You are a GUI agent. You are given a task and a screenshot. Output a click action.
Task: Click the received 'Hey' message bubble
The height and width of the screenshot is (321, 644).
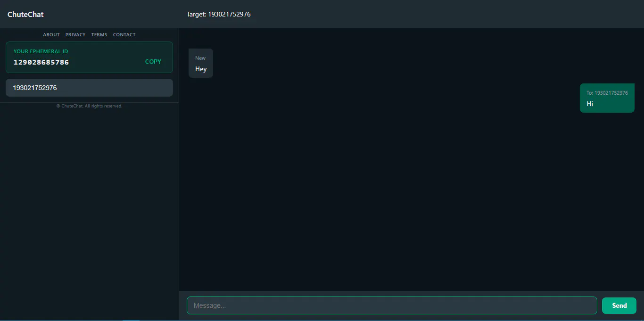tap(201, 63)
